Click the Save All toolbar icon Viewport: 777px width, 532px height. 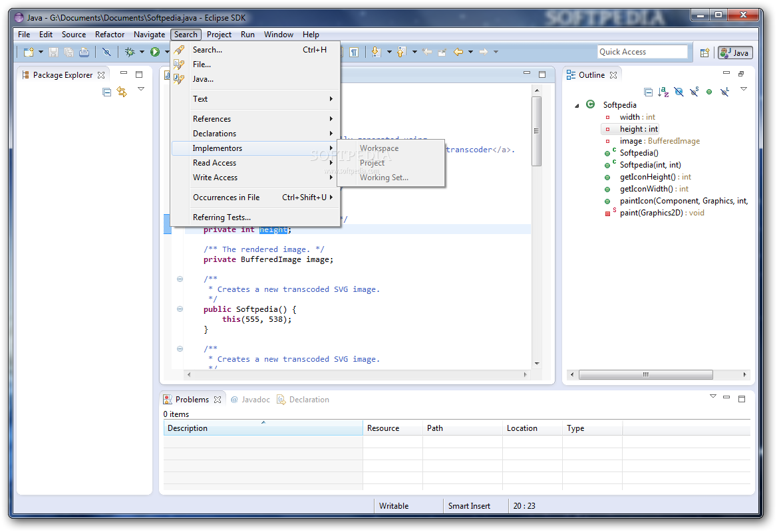click(x=69, y=52)
